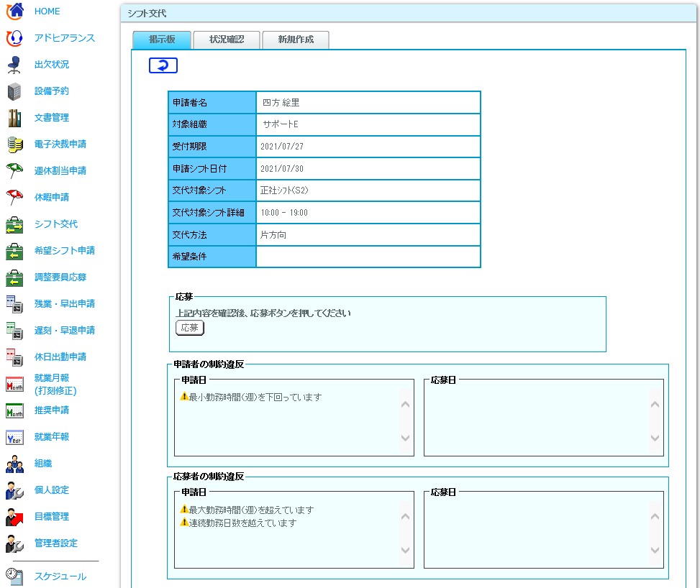Screen dimensions: 700x588
Task: Open the シフト交代 briefcase icon
Action: coord(14,224)
